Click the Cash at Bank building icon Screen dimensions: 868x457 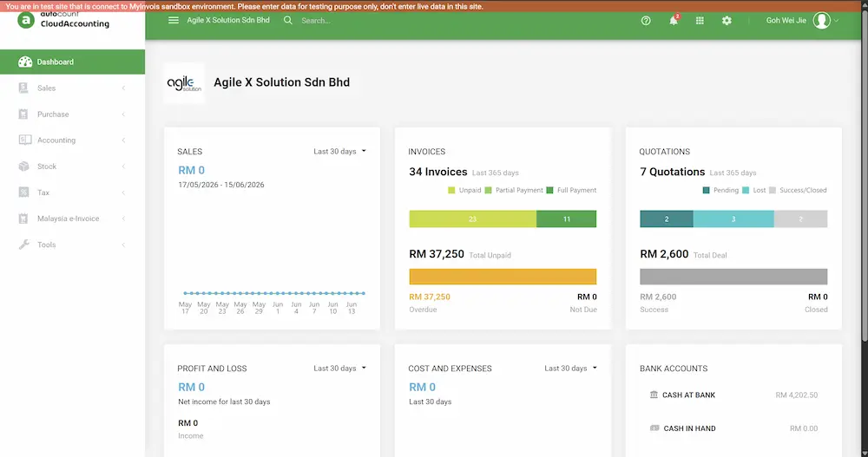[654, 395]
